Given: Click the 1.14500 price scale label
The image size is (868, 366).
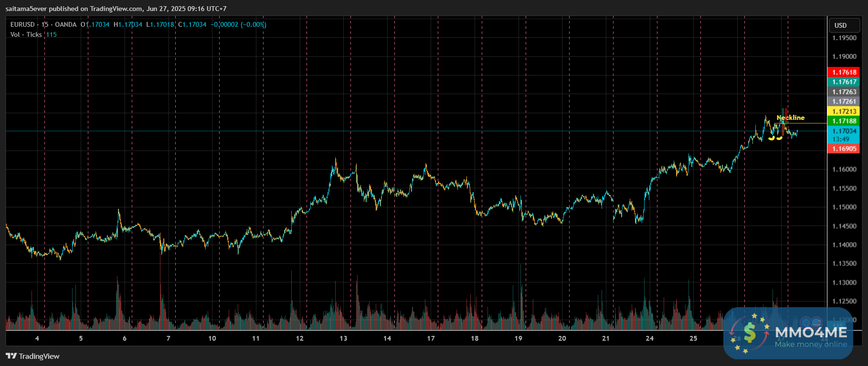Looking at the screenshot, I should [844, 226].
